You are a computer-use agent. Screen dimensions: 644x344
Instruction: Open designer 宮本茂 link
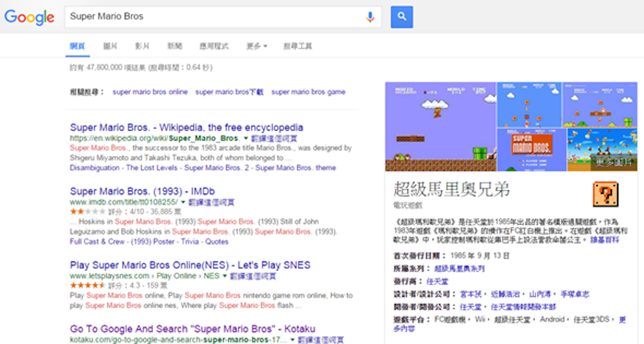(471, 294)
